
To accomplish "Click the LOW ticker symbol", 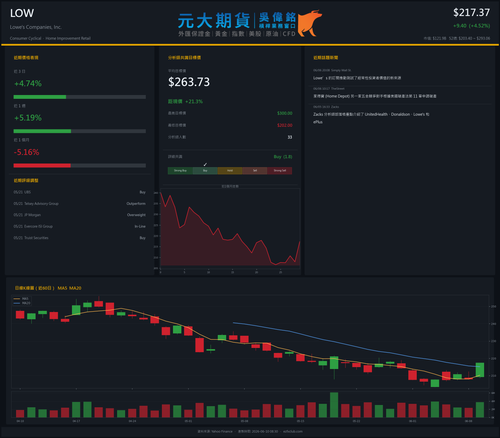I will 22,13.
